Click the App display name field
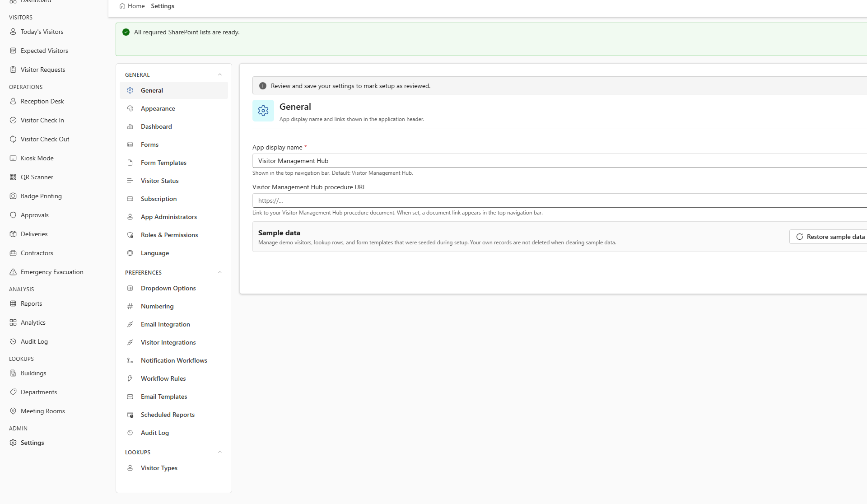The image size is (867, 504). click(559, 161)
